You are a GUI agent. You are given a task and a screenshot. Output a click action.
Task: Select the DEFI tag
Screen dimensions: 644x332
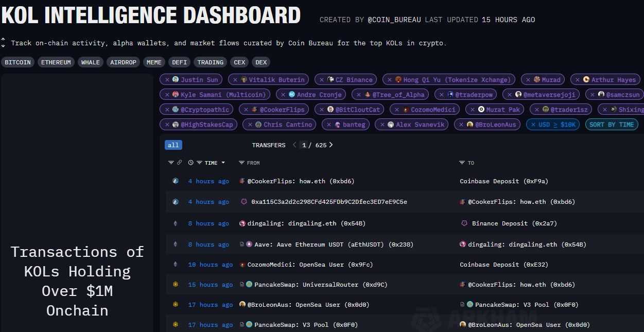[180, 62]
